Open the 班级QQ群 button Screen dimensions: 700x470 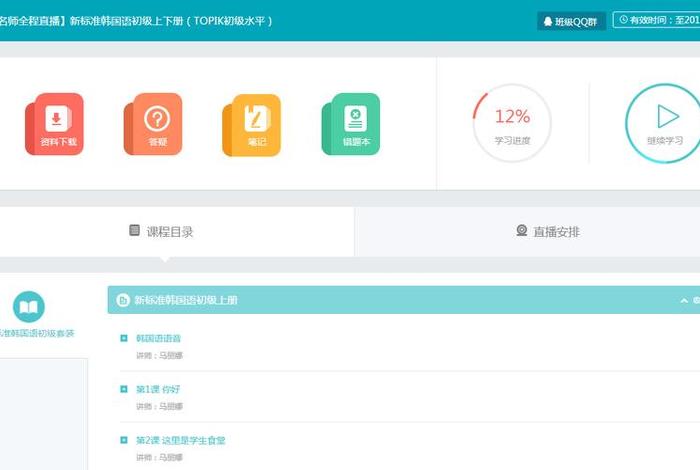[x=571, y=21]
